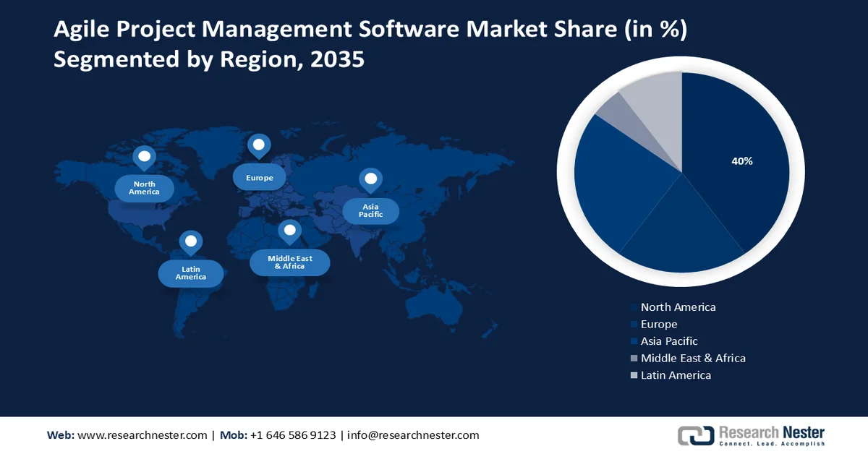This screenshot has width=868, height=454.
Task: Select the Asia Pacific legend entry
Action: pyautogui.click(x=668, y=340)
